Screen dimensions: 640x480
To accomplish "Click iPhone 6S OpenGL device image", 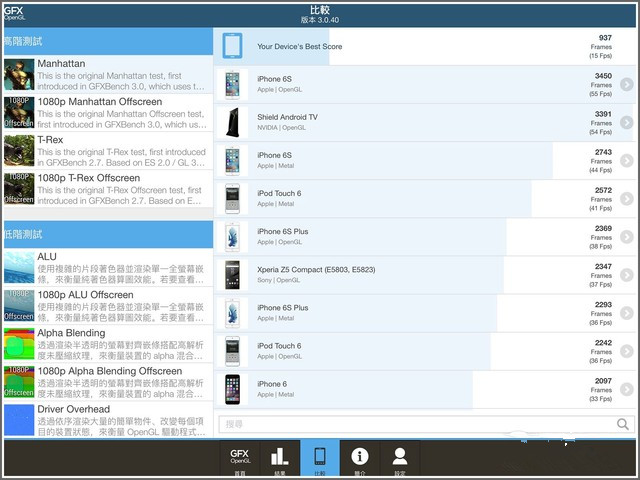I will (232, 84).
